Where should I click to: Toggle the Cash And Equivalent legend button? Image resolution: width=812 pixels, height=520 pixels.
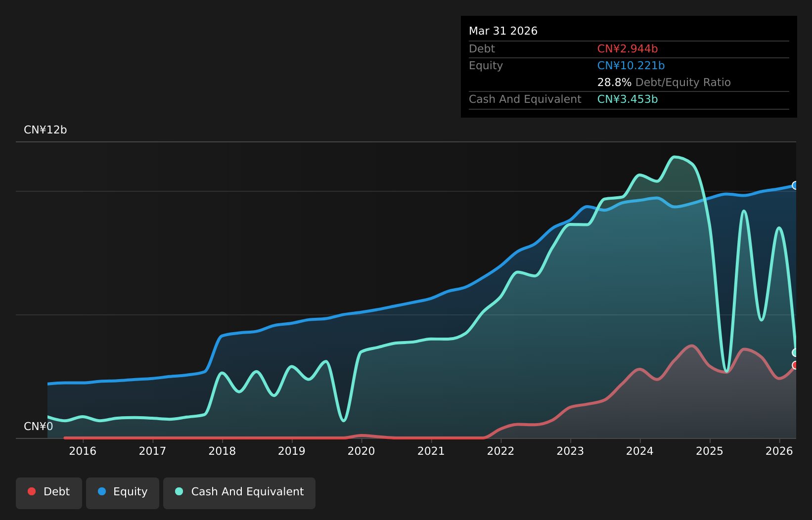coord(239,493)
